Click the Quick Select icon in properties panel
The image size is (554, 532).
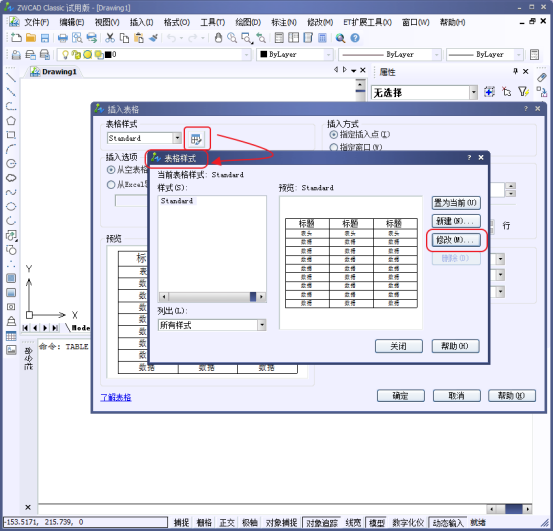524,92
